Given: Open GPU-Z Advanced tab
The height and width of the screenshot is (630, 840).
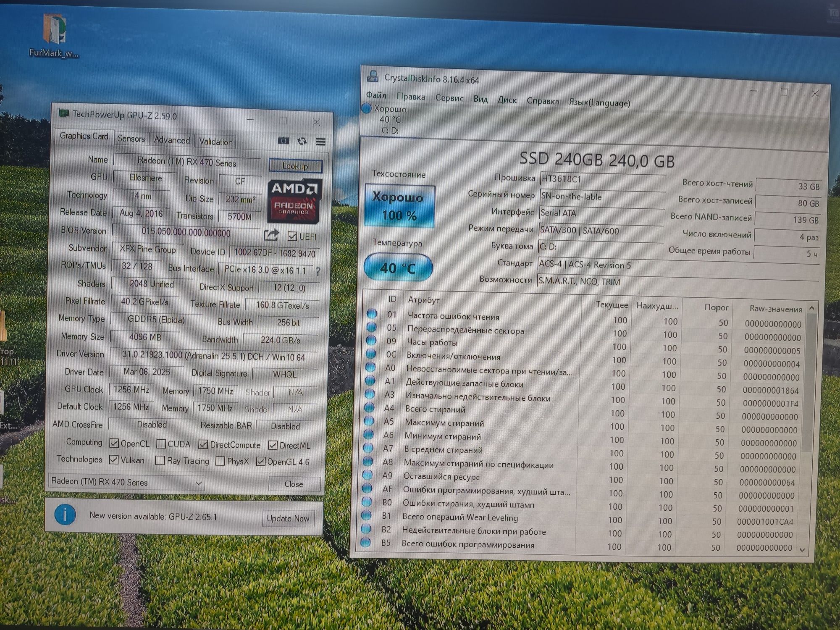Looking at the screenshot, I should pyautogui.click(x=172, y=140).
